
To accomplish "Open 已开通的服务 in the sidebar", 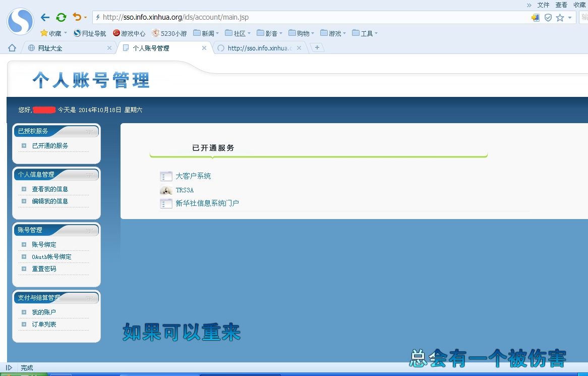I will [x=50, y=145].
